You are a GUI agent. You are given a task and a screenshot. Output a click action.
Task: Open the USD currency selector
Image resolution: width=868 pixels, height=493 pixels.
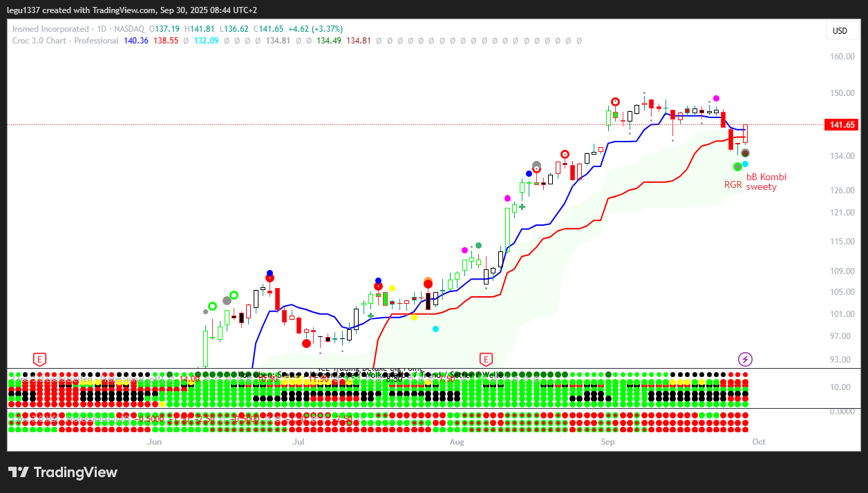click(840, 31)
